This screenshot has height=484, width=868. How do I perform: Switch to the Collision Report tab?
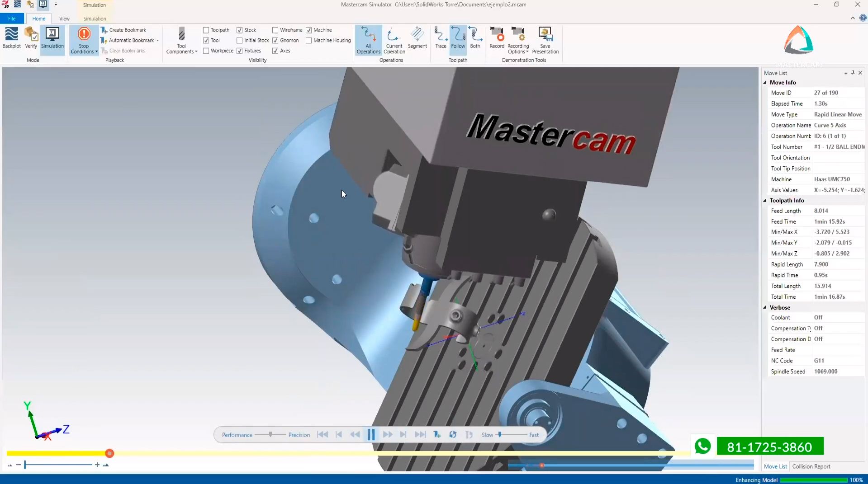[811, 466]
